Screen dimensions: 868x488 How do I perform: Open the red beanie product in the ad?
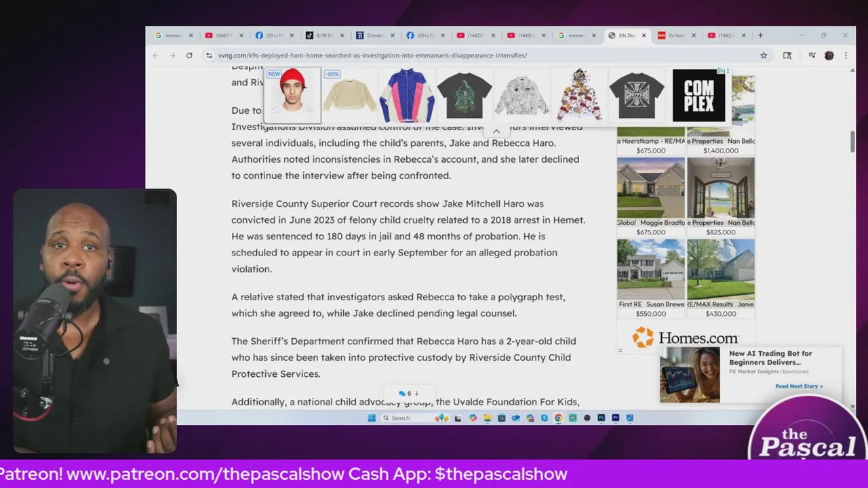(292, 95)
